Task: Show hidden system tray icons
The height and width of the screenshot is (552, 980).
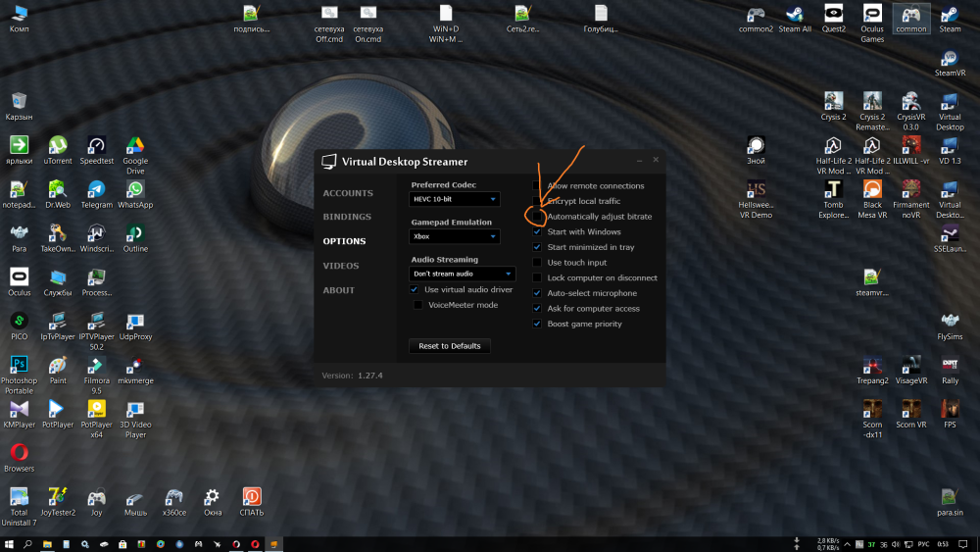Action: pyautogui.click(x=848, y=544)
